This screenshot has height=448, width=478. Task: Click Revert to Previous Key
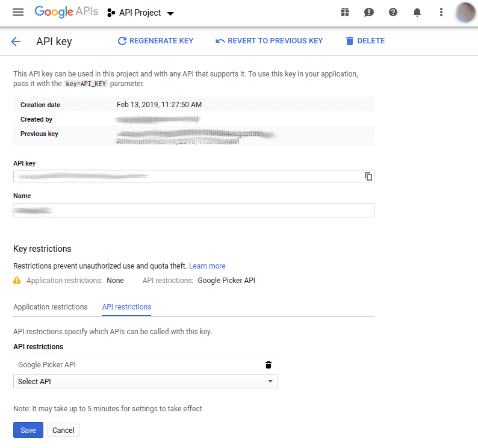(269, 41)
